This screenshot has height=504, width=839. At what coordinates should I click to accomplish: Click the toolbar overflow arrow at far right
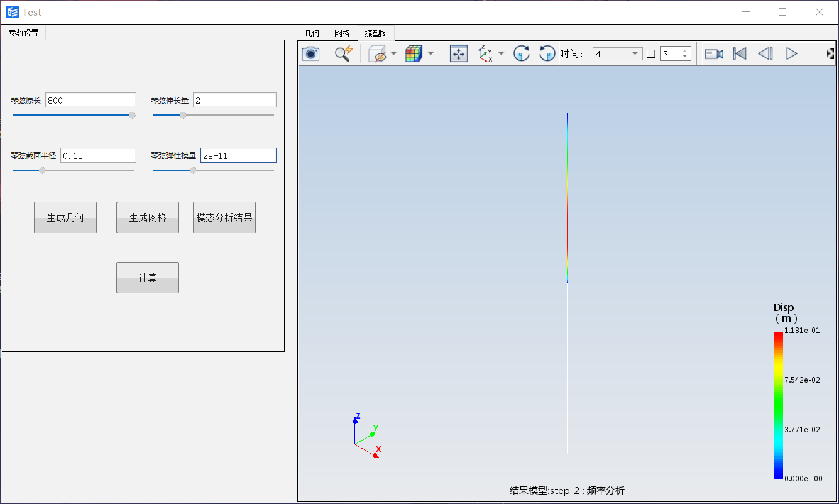(x=831, y=54)
